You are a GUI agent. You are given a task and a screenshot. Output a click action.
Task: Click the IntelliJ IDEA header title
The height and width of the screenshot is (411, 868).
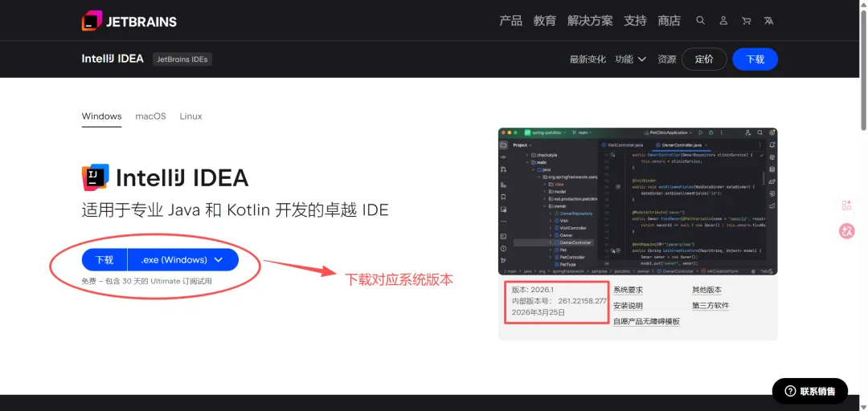pyautogui.click(x=113, y=59)
